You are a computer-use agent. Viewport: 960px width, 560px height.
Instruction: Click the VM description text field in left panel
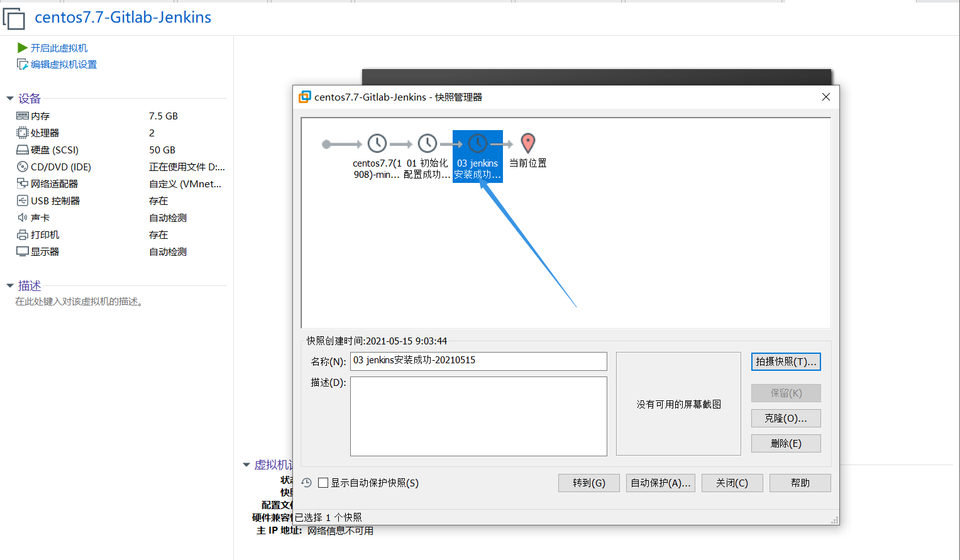pyautogui.click(x=79, y=302)
